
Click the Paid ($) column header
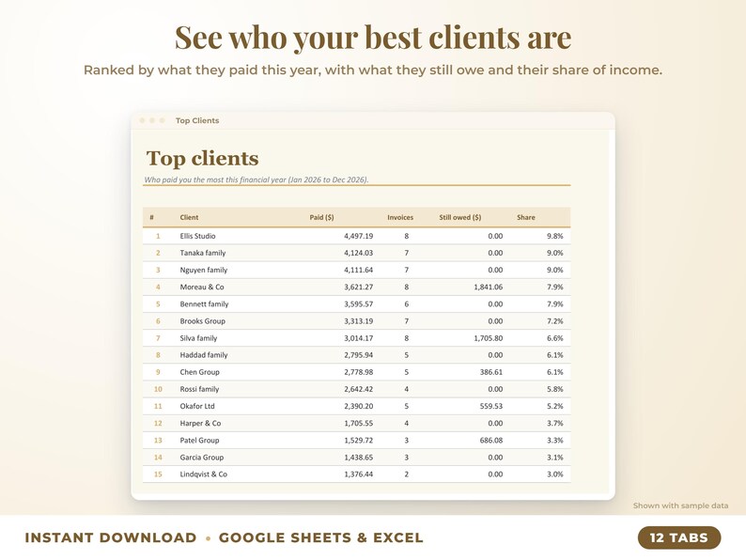click(321, 217)
